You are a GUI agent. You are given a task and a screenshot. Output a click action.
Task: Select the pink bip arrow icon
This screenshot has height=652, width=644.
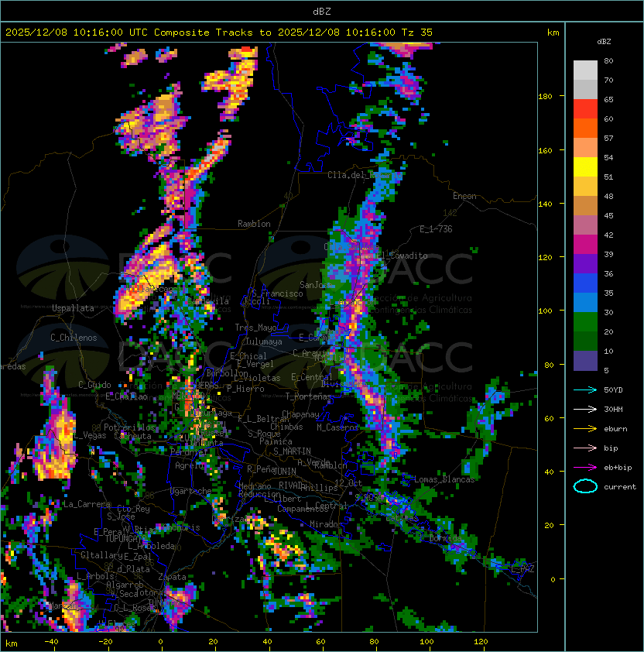pyautogui.click(x=585, y=448)
